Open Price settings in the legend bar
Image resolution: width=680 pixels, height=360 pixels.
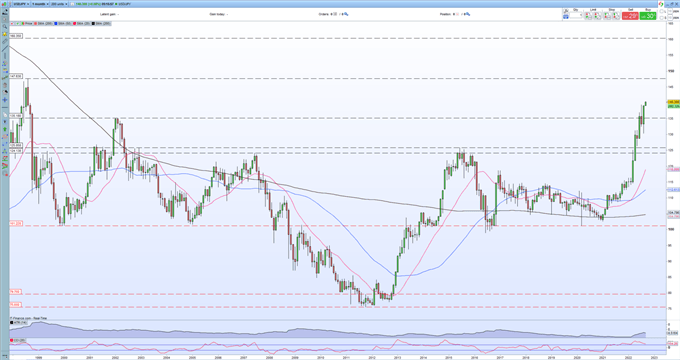point(27,23)
